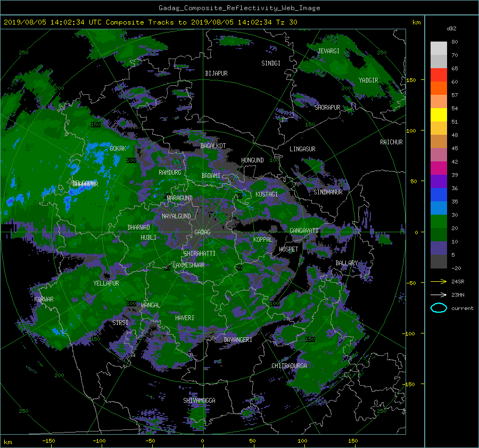Click the NARAGUND city label

click(x=180, y=198)
